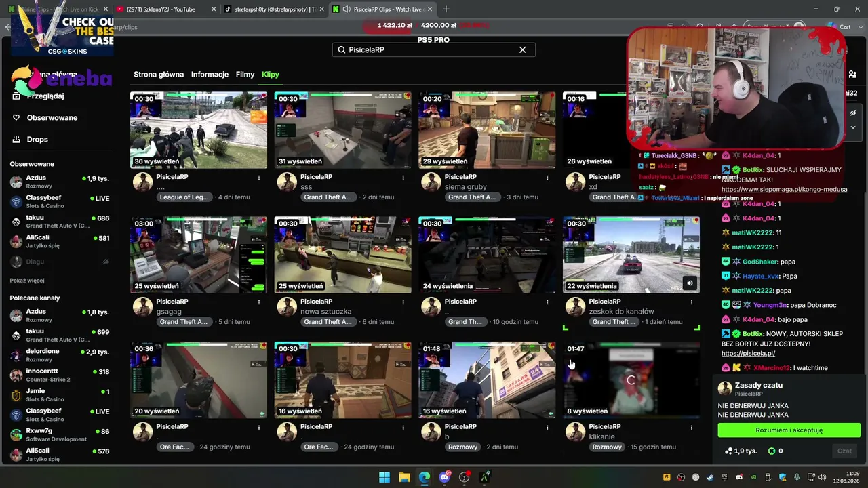The width and height of the screenshot is (868, 488).
Task: Open the volume speaker tray icon
Action: [x=822, y=477]
